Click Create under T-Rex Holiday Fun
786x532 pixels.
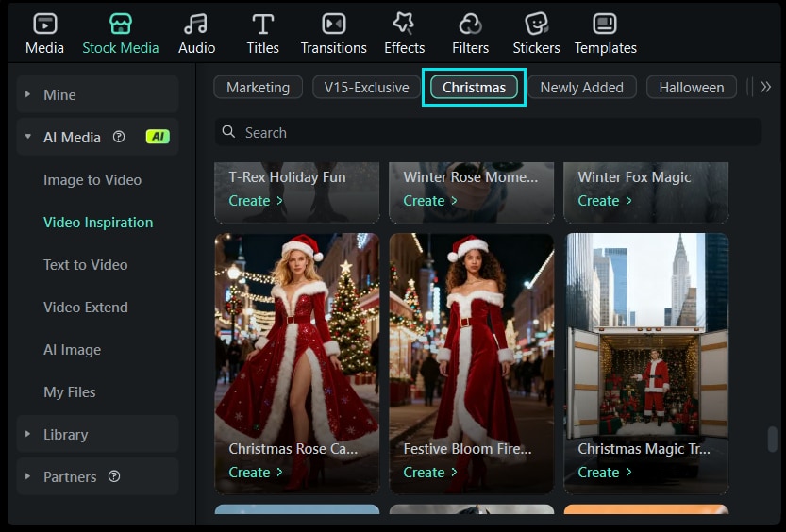click(255, 201)
